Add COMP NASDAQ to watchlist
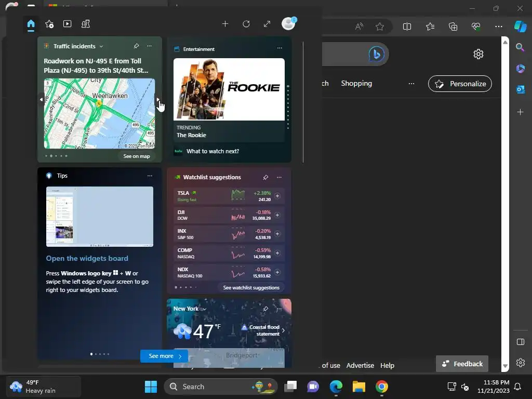 pos(277,253)
